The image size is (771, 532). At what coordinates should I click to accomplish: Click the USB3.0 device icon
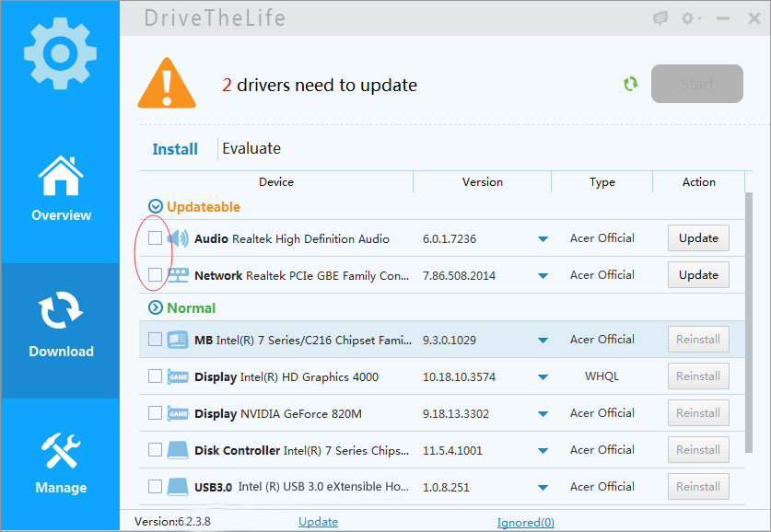[178, 487]
